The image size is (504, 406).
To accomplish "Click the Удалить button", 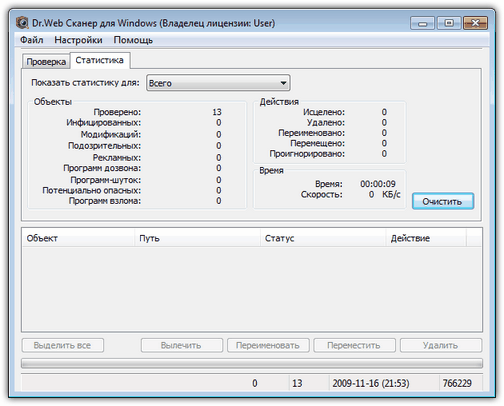I will pos(441,345).
